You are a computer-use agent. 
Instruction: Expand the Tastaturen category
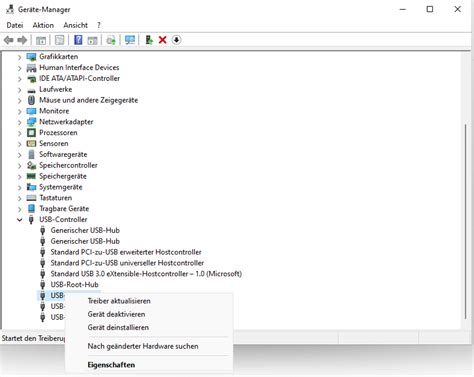click(19, 198)
